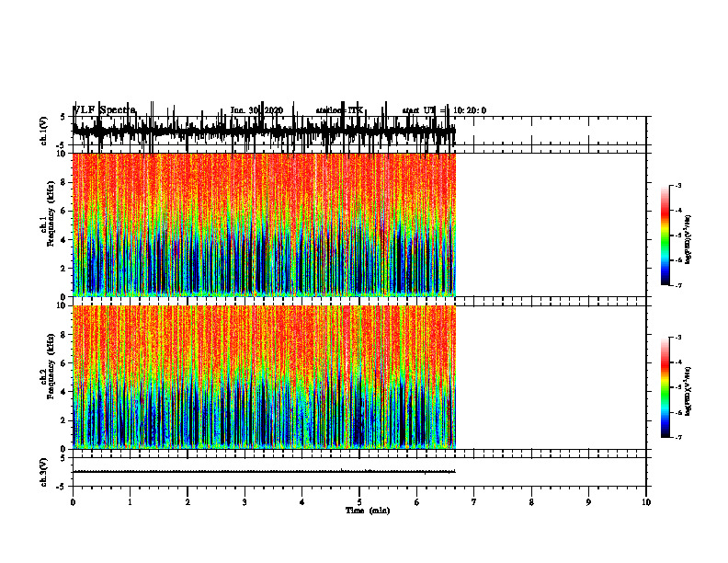Click the flat ch.3 voltage trace
Image resolution: width=728 pixels, height=563 pixels.
(x=264, y=472)
